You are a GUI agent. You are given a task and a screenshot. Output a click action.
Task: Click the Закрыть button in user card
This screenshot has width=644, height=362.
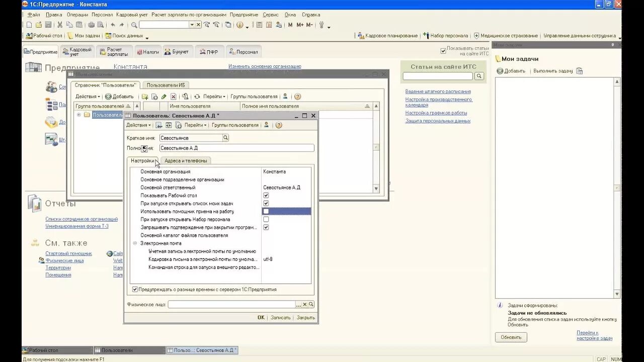305,318
